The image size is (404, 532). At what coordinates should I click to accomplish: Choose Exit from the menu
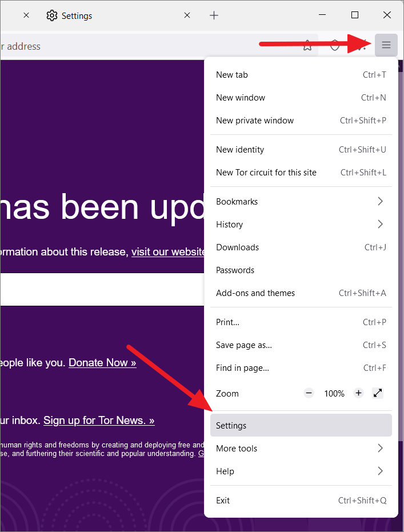301,501
